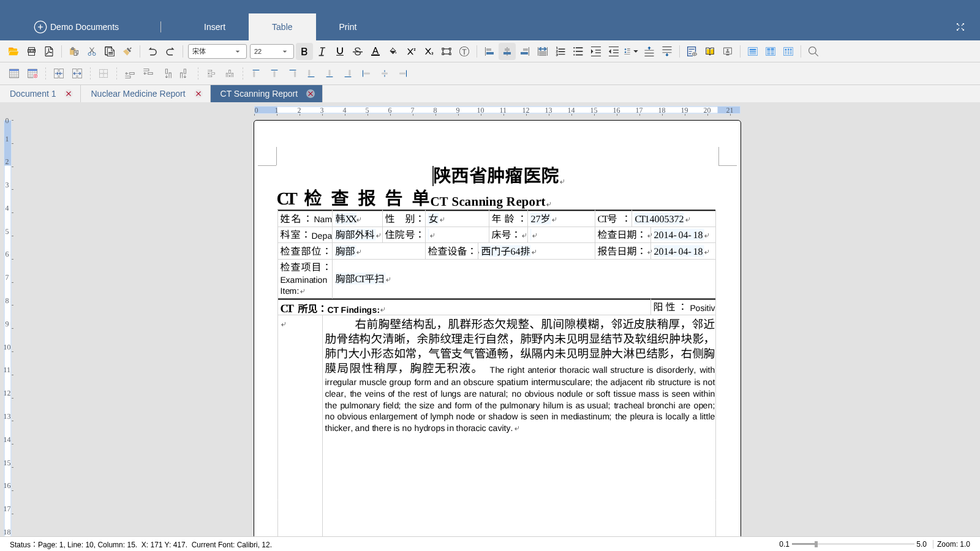The image size is (980, 551).
Task: Switch to reading mode book icon
Action: coord(710,51)
